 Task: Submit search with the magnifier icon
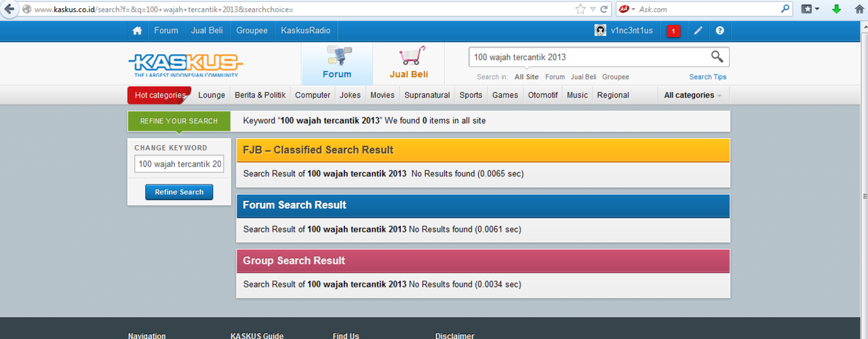point(717,57)
